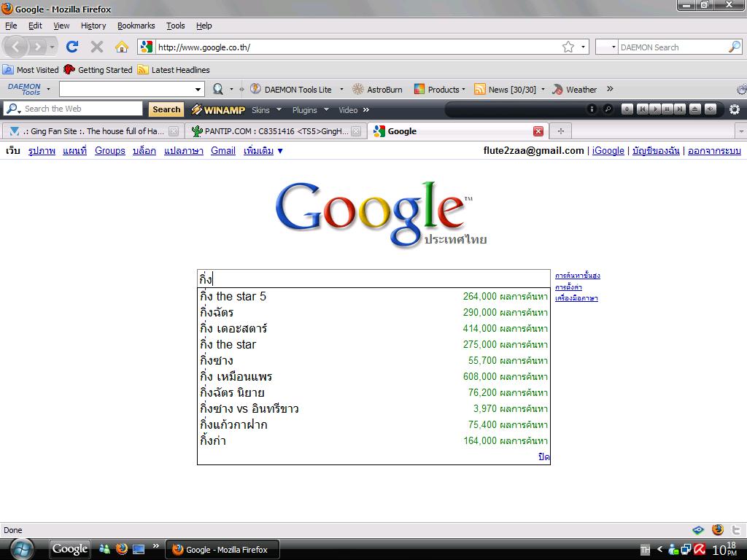The image size is (747, 560).
Task: Click the Winamp volume speaker button
Action: tap(711, 109)
